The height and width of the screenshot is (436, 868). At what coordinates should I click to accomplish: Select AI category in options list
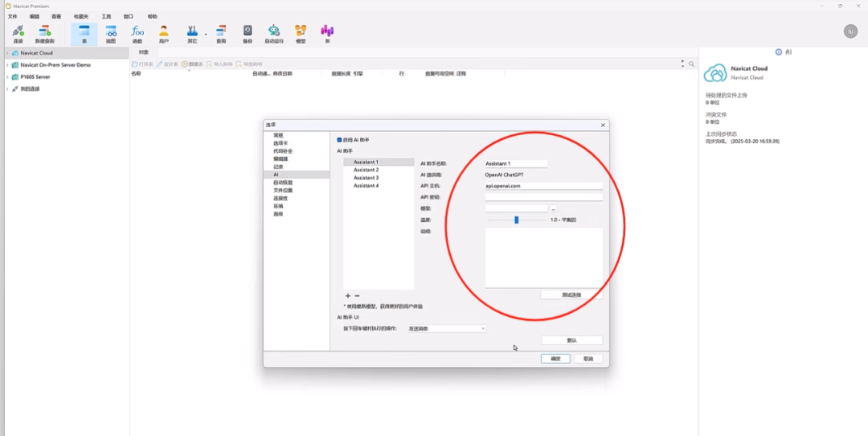coord(296,175)
